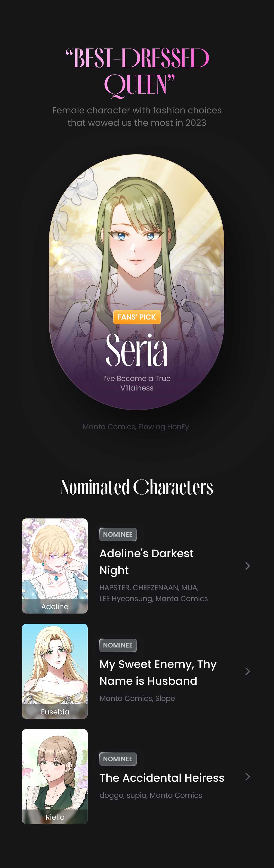Screen dimensions: 274x868
Task: Click the Seria winner portrait card
Action: (x=137, y=282)
